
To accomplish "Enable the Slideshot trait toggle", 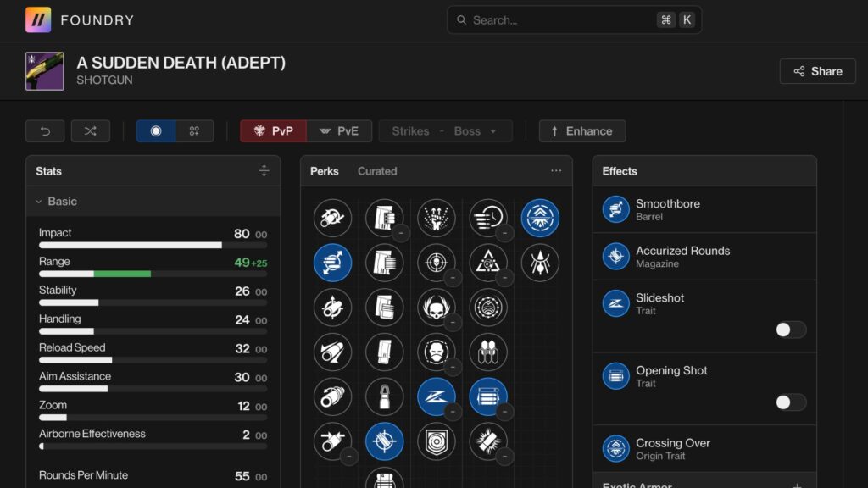I will tap(790, 330).
